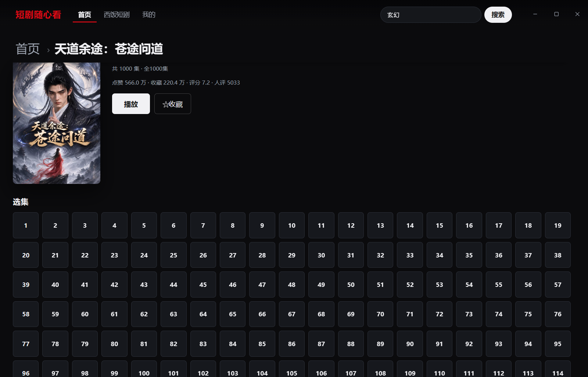
Task: Select episode 90
Action: pos(410,344)
